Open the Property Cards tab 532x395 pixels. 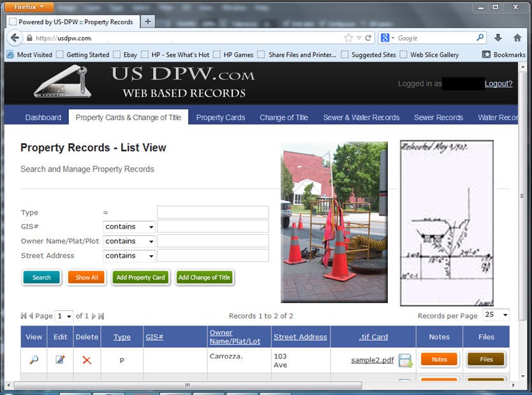(221, 117)
